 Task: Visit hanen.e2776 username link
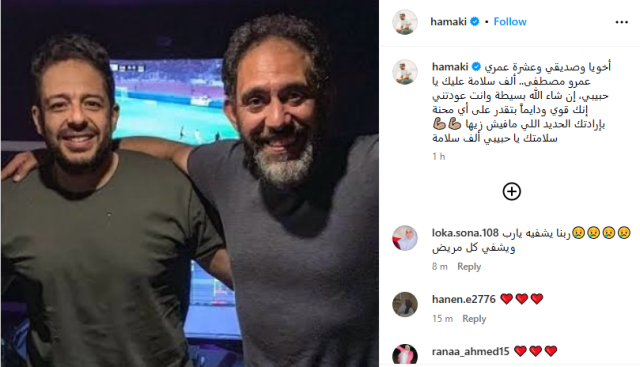point(464,299)
